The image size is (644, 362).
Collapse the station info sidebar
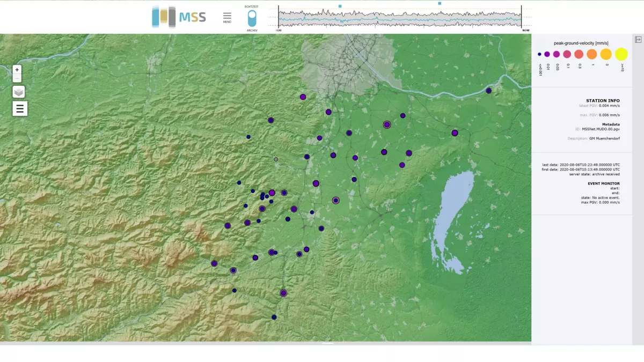tap(638, 40)
